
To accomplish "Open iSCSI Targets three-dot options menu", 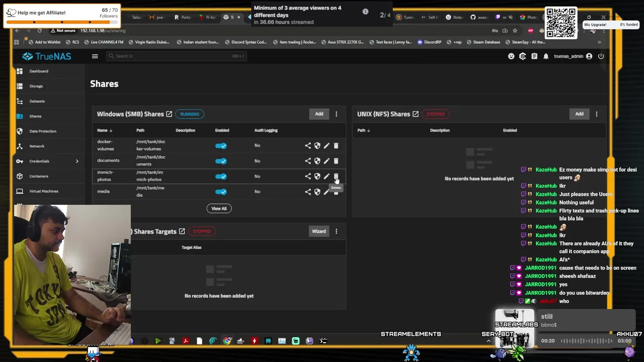I will click(337, 231).
